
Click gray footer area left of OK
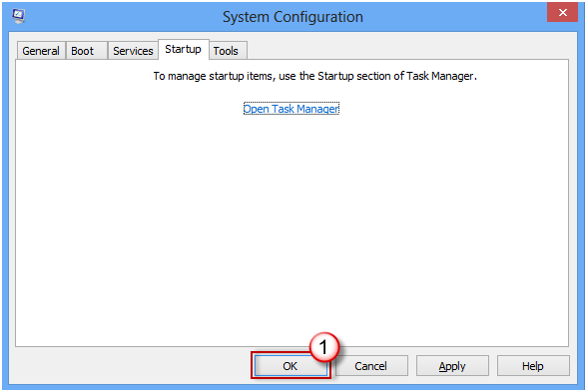pos(131,366)
